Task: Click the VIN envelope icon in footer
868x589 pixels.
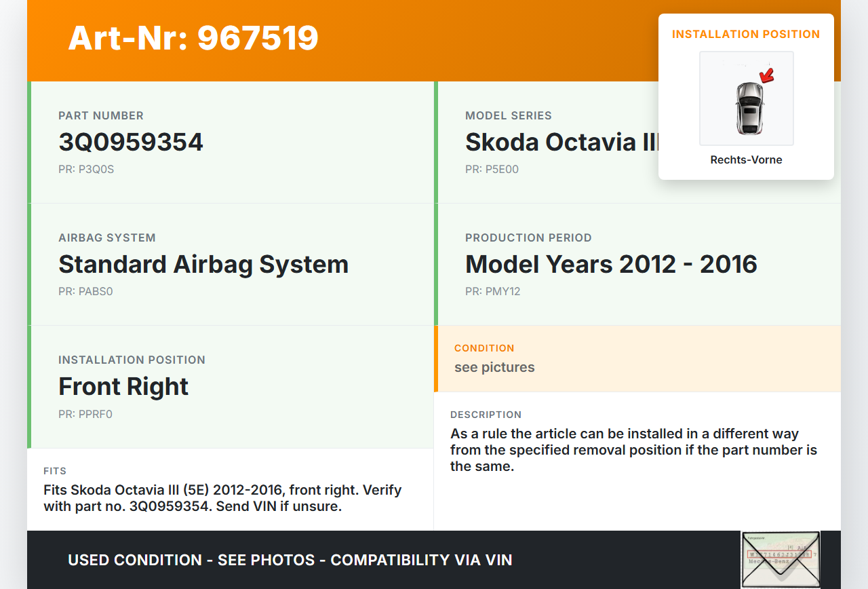Action: pos(781,559)
